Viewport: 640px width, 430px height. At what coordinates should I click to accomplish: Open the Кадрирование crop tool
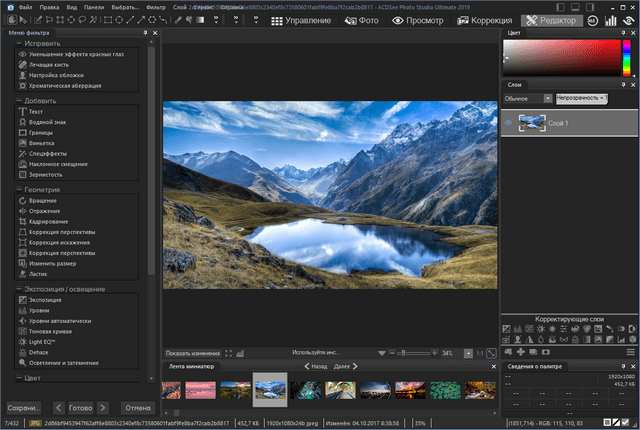click(48, 221)
